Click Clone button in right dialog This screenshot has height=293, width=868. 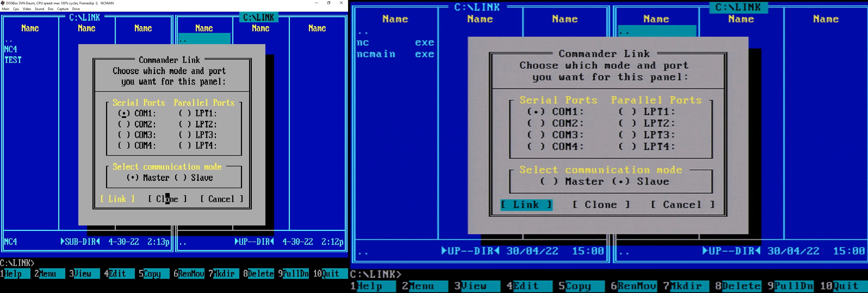601,205
